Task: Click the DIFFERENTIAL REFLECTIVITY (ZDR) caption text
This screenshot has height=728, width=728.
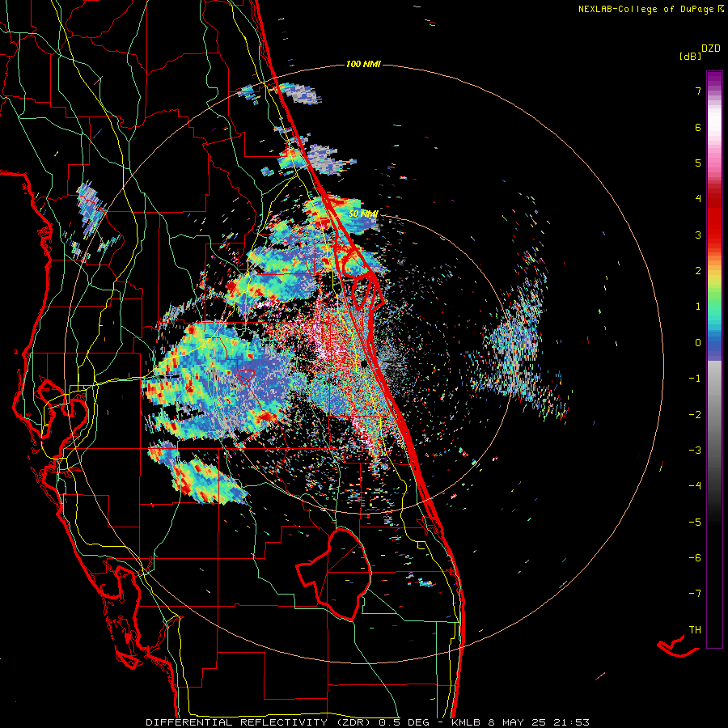Action: point(260,722)
